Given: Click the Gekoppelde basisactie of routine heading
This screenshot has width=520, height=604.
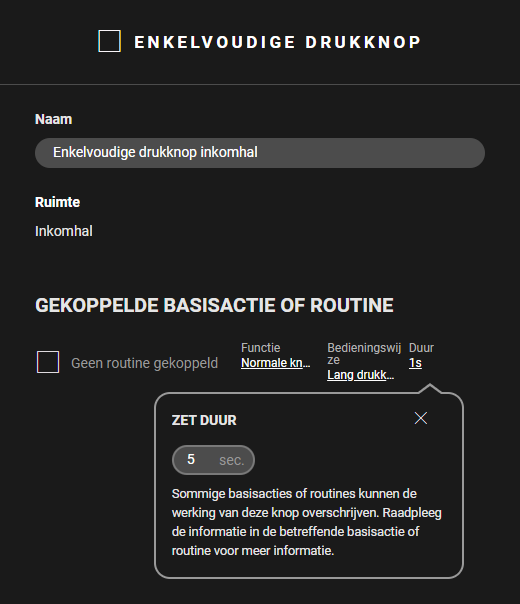Looking at the screenshot, I should [214, 305].
